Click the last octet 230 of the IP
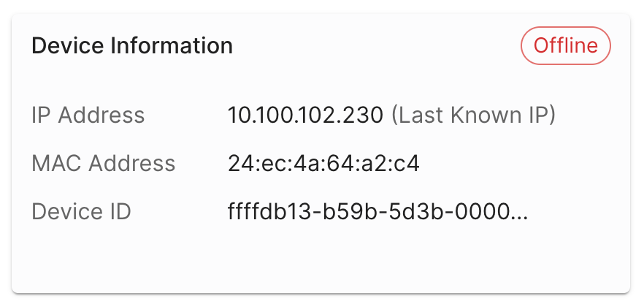Viewport: 644px width, 307px height. [x=366, y=115]
